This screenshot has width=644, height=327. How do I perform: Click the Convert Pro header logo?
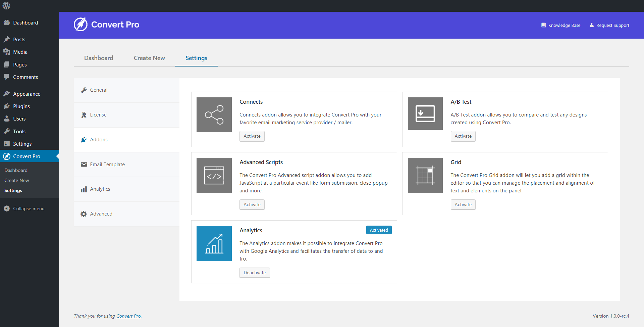[x=106, y=25]
